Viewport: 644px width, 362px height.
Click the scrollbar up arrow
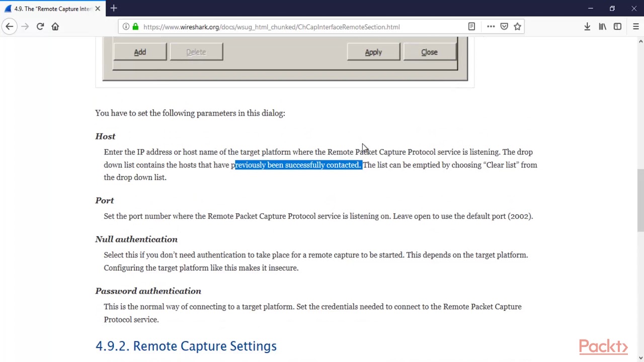click(x=640, y=41)
